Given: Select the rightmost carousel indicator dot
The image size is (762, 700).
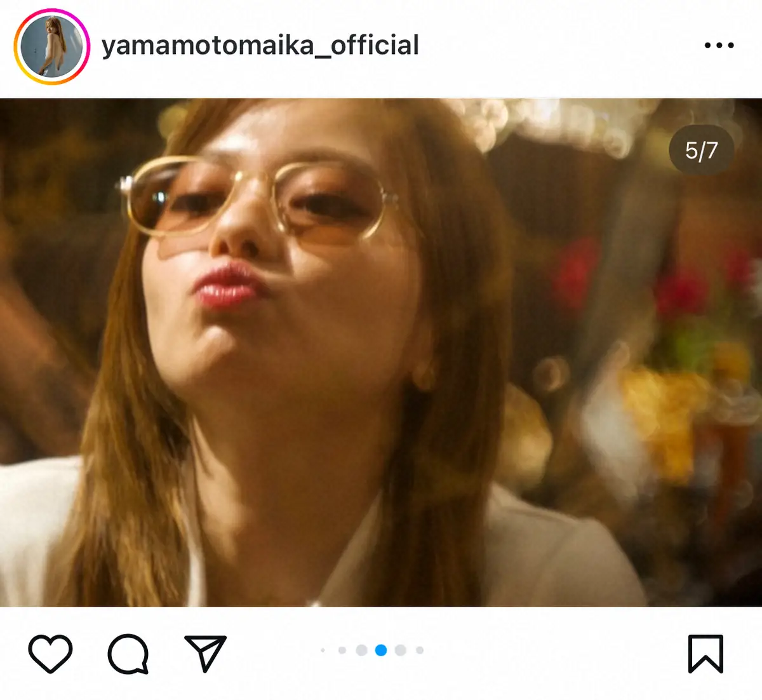Looking at the screenshot, I should click(420, 650).
